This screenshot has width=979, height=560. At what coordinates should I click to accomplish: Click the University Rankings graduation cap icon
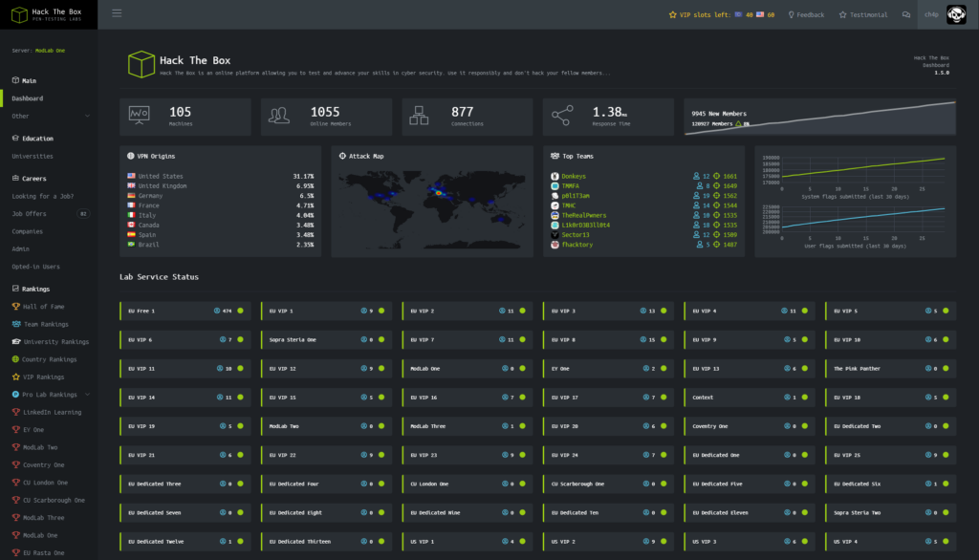tap(16, 341)
